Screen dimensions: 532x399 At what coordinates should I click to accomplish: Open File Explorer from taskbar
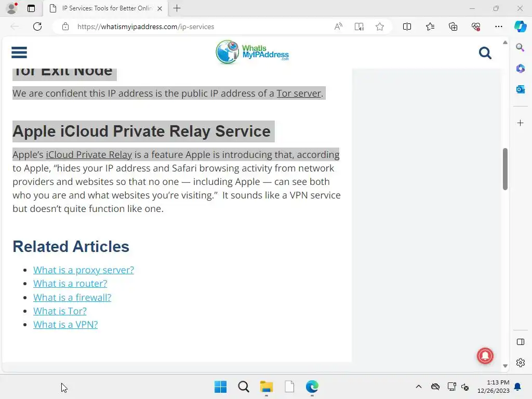point(267,387)
